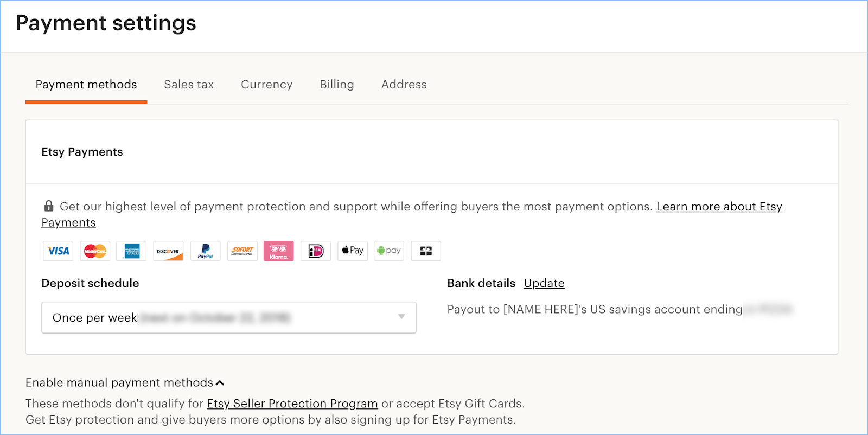Click the Update bank details link
This screenshot has height=435, width=868.
tap(544, 283)
